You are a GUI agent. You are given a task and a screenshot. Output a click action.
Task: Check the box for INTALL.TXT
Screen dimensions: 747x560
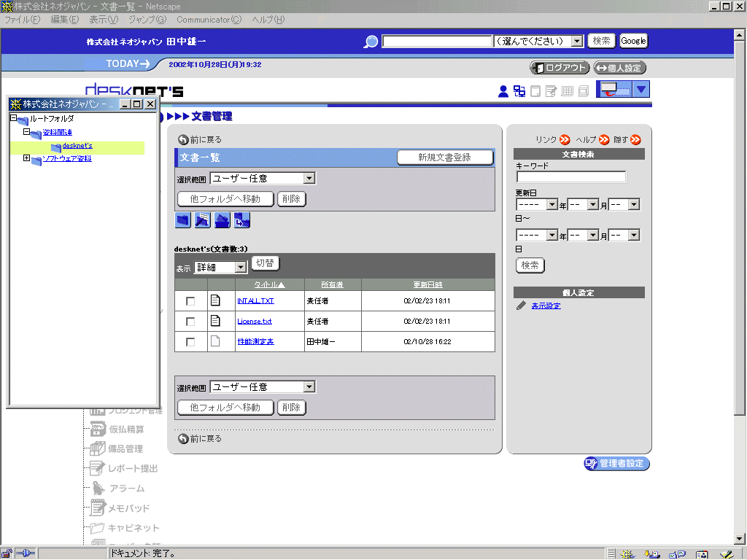coord(190,301)
